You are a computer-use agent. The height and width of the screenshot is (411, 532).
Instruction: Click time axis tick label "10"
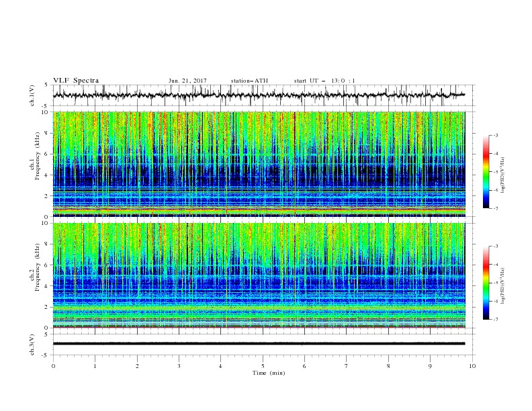tap(472, 366)
